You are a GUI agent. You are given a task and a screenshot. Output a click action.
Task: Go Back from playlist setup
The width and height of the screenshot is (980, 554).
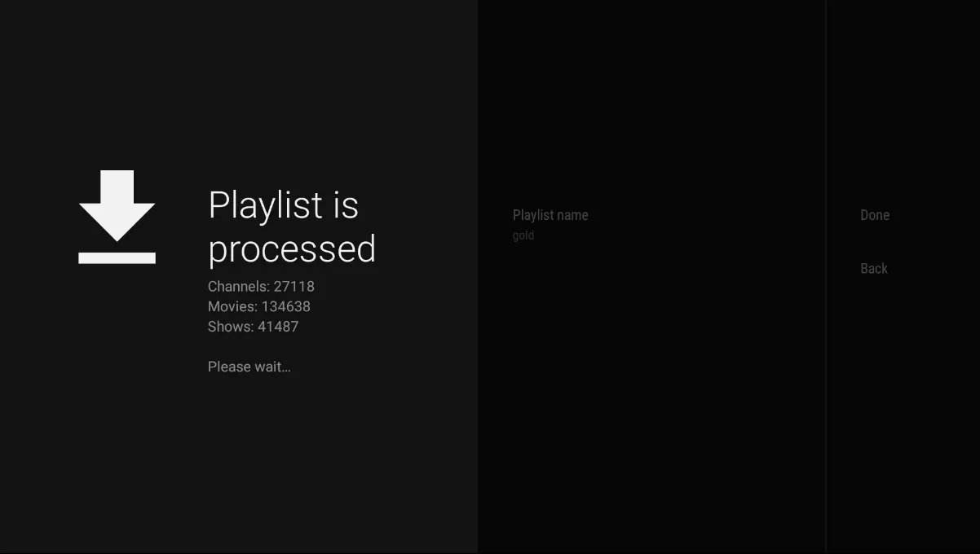click(874, 269)
